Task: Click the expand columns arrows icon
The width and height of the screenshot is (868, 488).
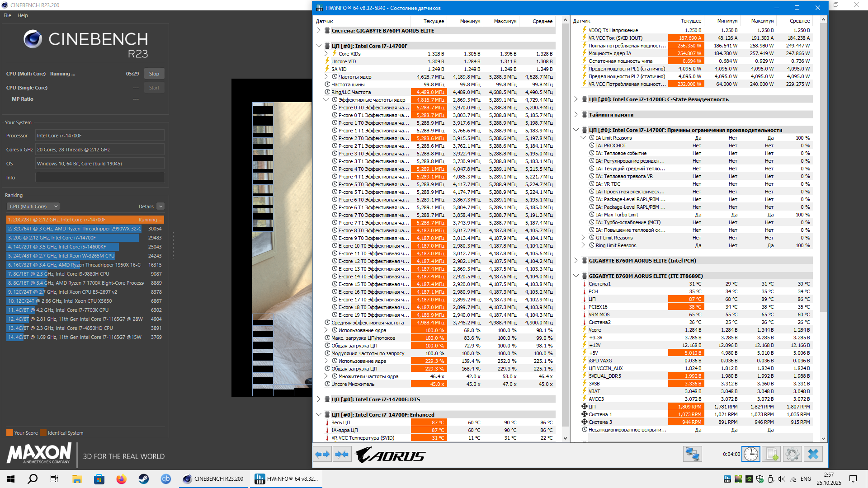Action: click(322, 454)
